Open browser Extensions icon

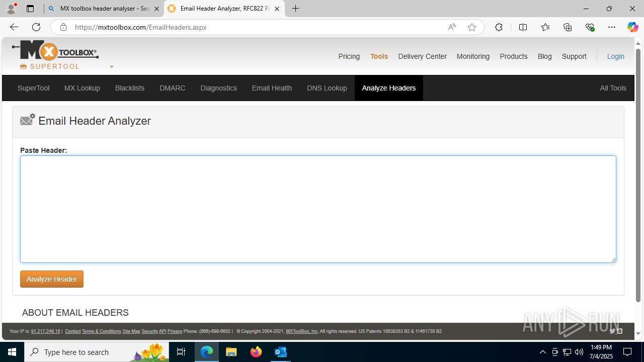point(499,27)
